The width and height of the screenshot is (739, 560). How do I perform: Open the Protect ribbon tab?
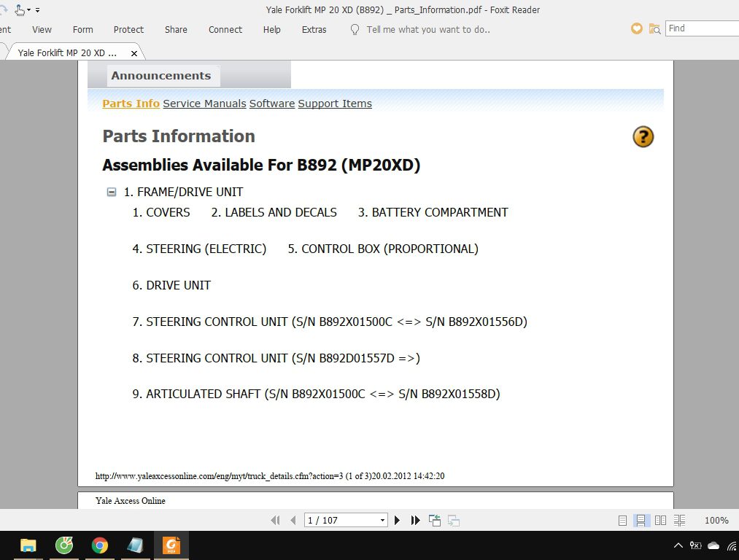click(128, 30)
